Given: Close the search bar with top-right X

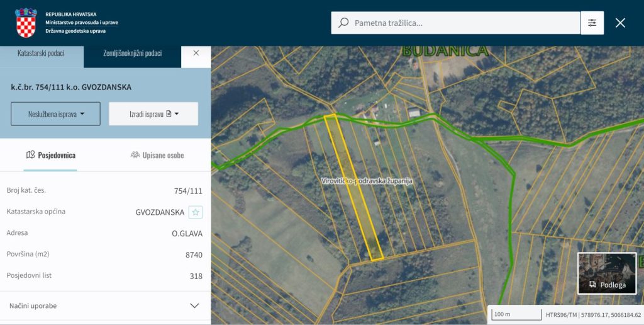Looking at the screenshot, I should pos(620,23).
